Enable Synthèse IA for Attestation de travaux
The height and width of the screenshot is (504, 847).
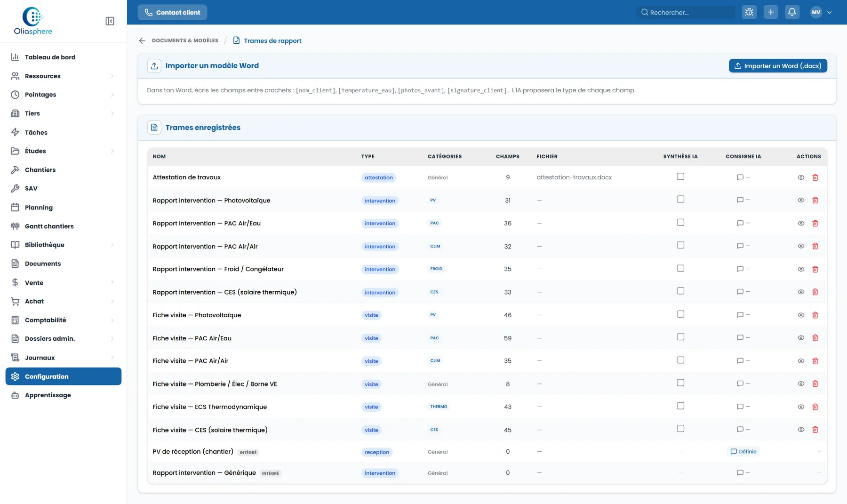click(x=680, y=176)
